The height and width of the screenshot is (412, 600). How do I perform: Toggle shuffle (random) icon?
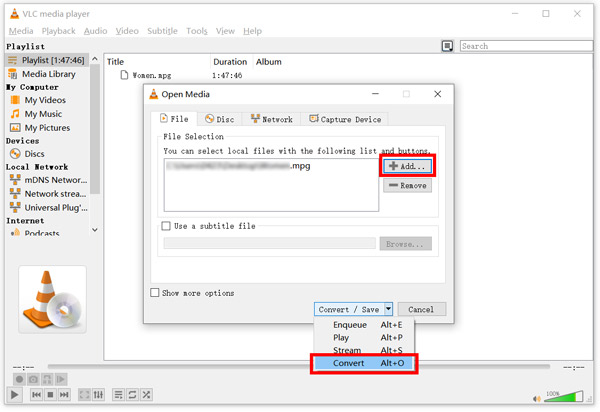tap(146, 394)
